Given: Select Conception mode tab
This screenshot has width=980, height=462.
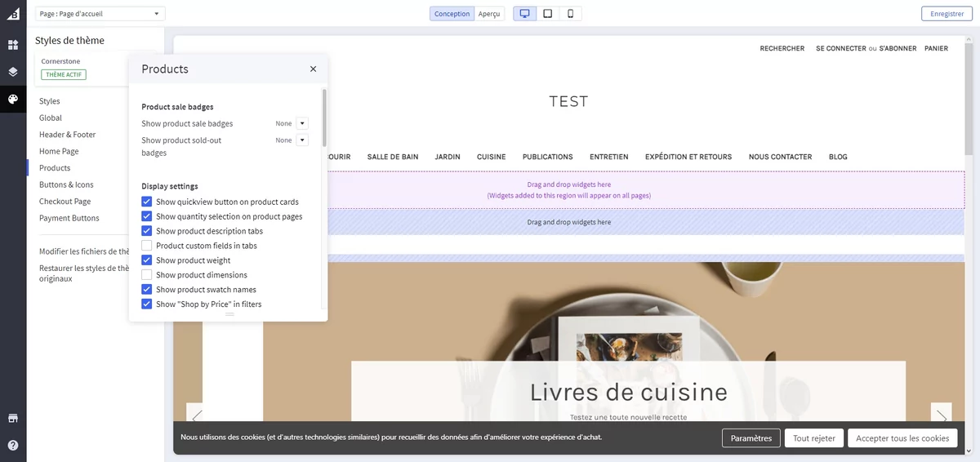Looking at the screenshot, I should [x=452, y=14].
